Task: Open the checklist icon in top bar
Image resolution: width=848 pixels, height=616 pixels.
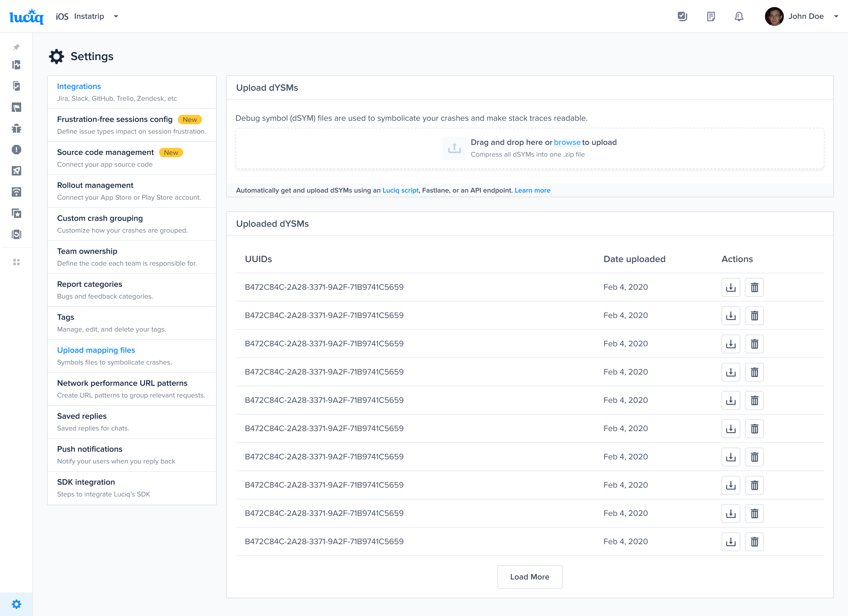Action: (x=682, y=16)
